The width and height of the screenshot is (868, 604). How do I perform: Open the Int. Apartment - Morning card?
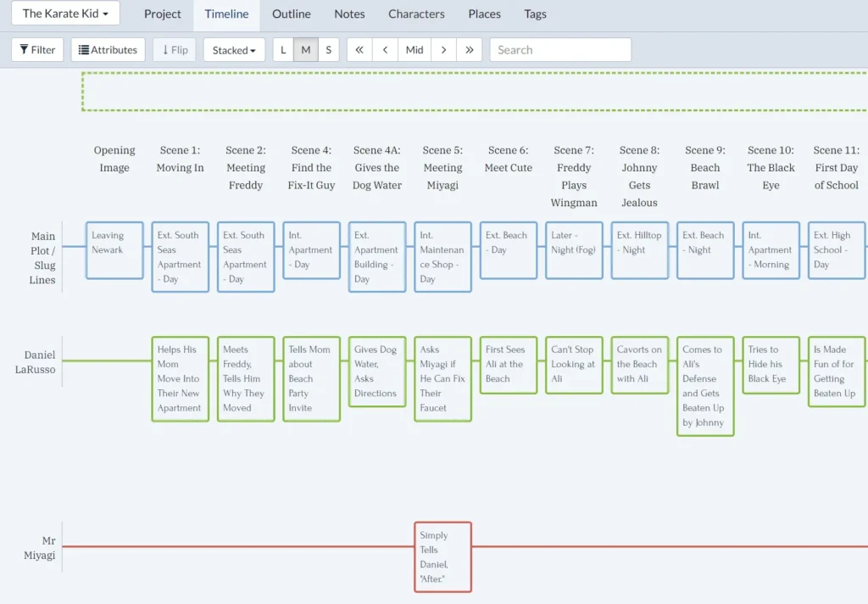[x=771, y=250]
